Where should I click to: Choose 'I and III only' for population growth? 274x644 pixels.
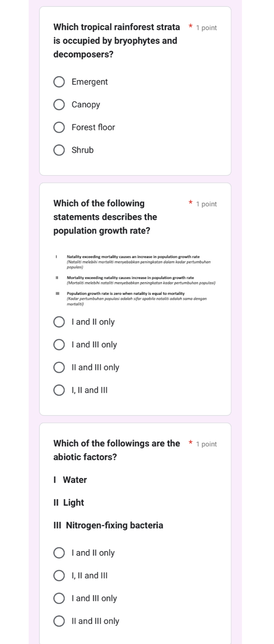(x=59, y=345)
